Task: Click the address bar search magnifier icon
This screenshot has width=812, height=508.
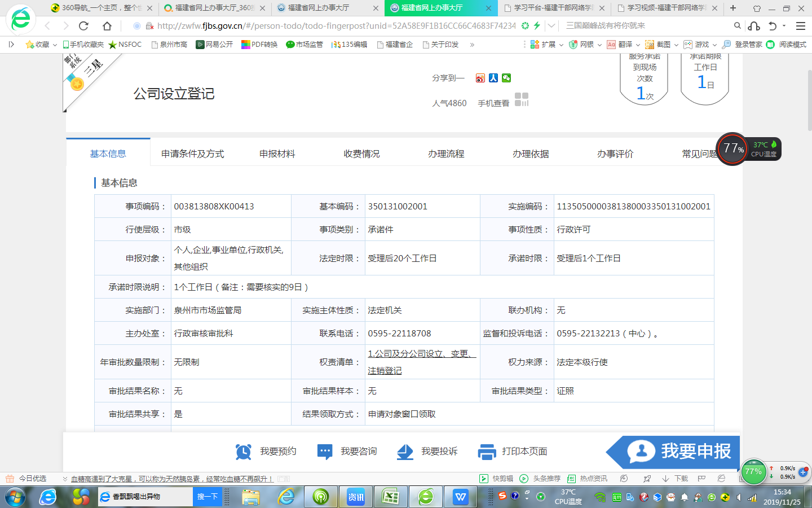Action: point(737,26)
